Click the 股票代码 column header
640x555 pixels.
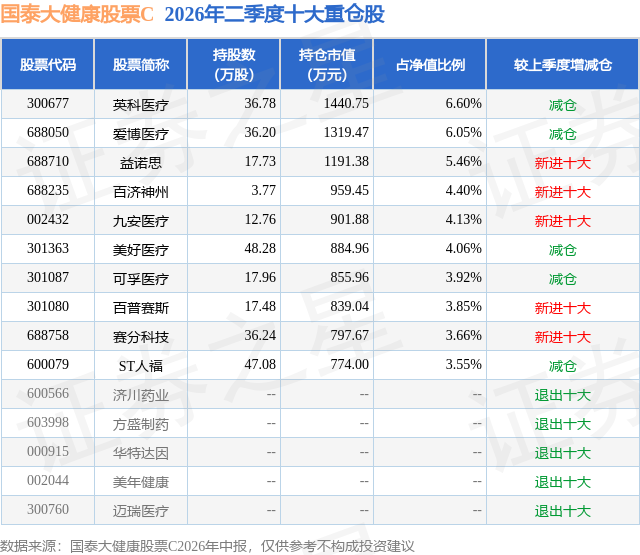(48, 64)
